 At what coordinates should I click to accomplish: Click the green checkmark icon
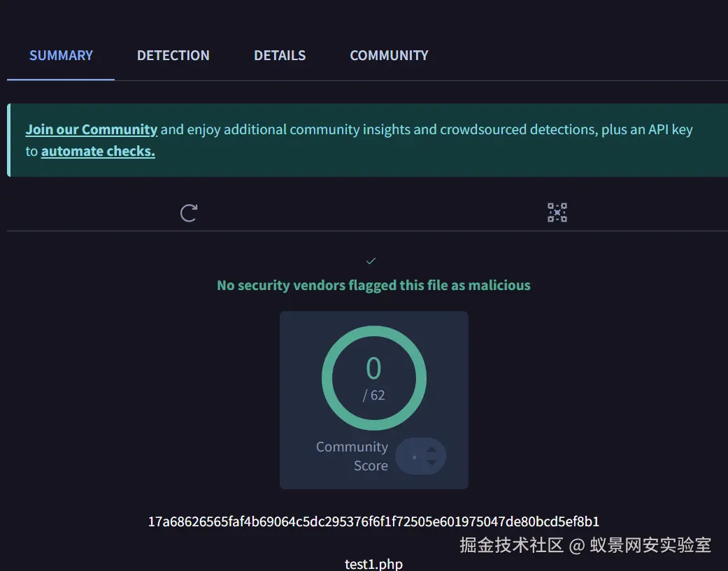pos(371,261)
